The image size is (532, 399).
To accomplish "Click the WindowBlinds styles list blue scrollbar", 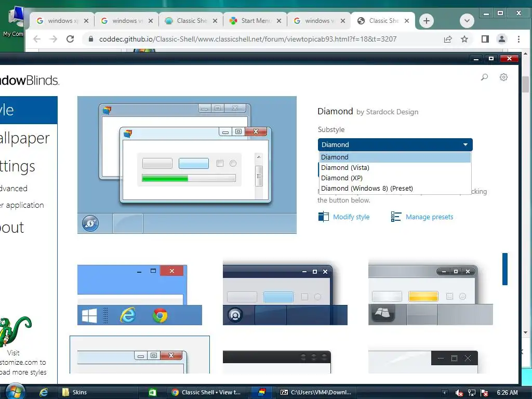I will pyautogui.click(x=505, y=269).
